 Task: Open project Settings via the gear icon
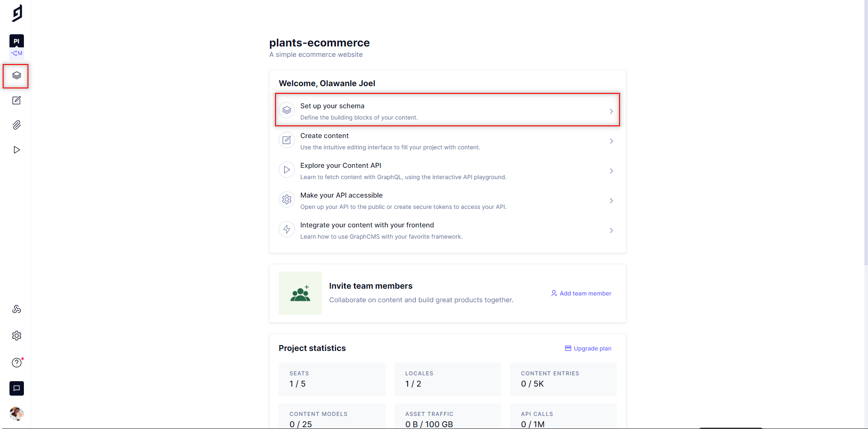pos(16,335)
